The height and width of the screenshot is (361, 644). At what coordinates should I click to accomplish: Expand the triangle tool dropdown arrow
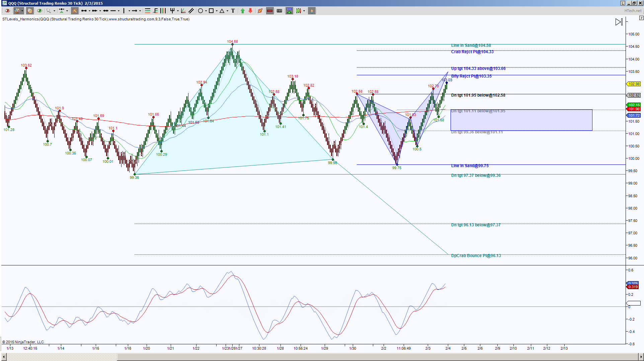pos(227,11)
